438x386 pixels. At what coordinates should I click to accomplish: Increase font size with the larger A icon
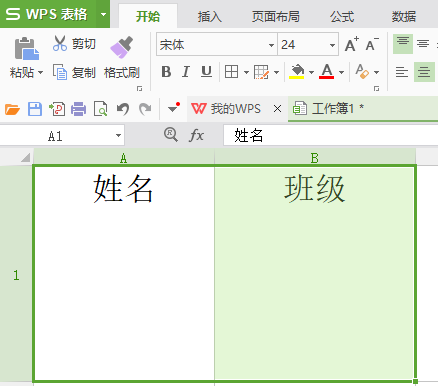[x=352, y=44]
